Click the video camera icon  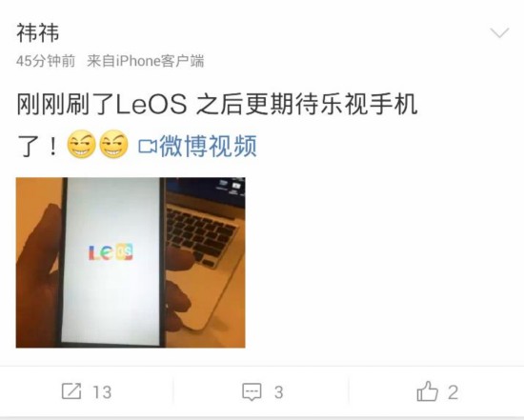[148, 147]
